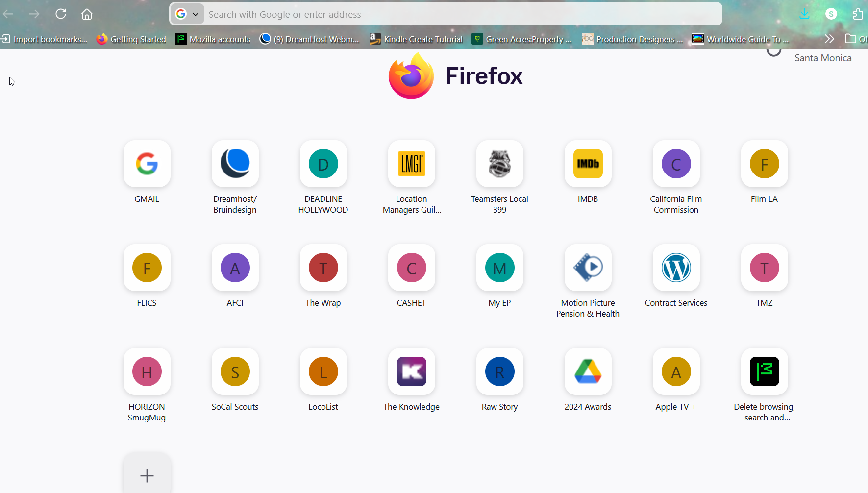Add a new shortcut with plus tile
This screenshot has height=493, width=868.
point(147,475)
